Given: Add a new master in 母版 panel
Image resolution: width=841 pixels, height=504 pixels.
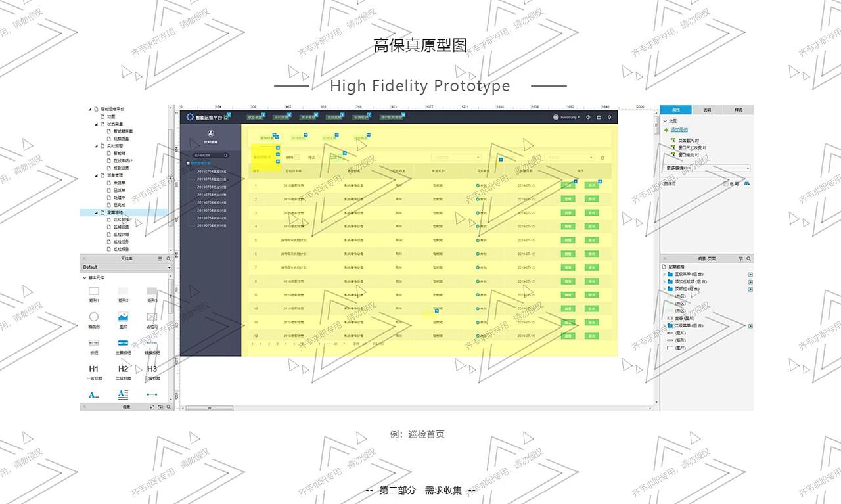Looking at the screenshot, I should [x=152, y=407].
